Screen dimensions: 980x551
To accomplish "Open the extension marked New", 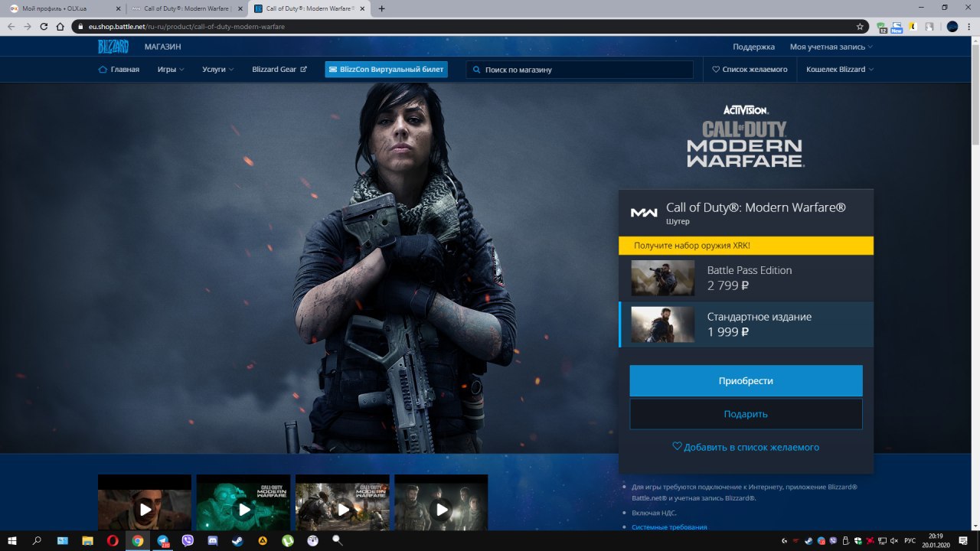I will pos(897,27).
